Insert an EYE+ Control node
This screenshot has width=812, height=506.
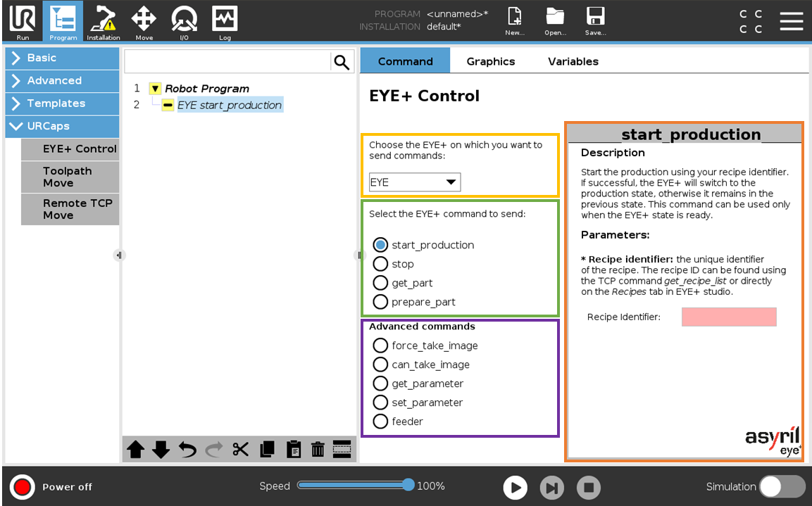pyautogui.click(x=70, y=149)
